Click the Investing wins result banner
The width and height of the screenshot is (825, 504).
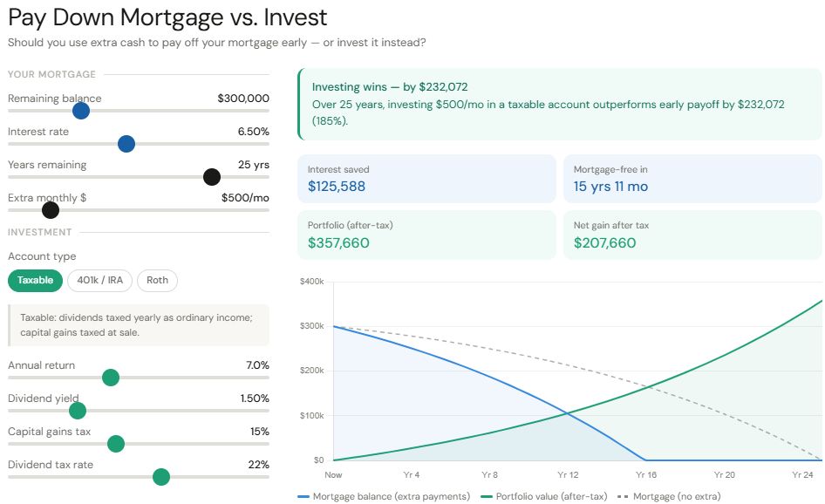click(559, 104)
